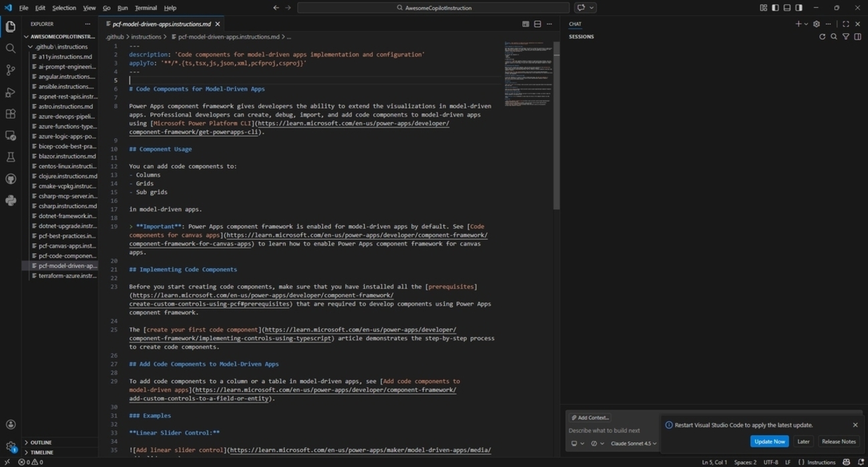This screenshot has width=868, height=467.
Task: Click the errors and warnings status indicator
Action: pos(31,462)
